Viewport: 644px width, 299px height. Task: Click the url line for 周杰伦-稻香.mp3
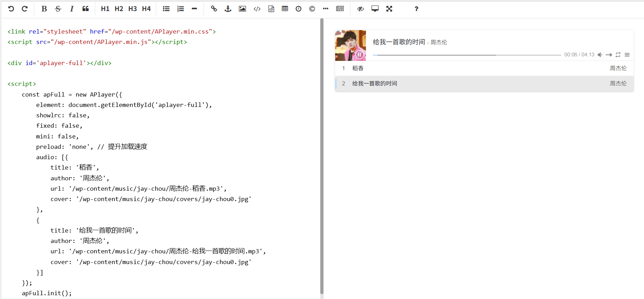coord(138,189)
